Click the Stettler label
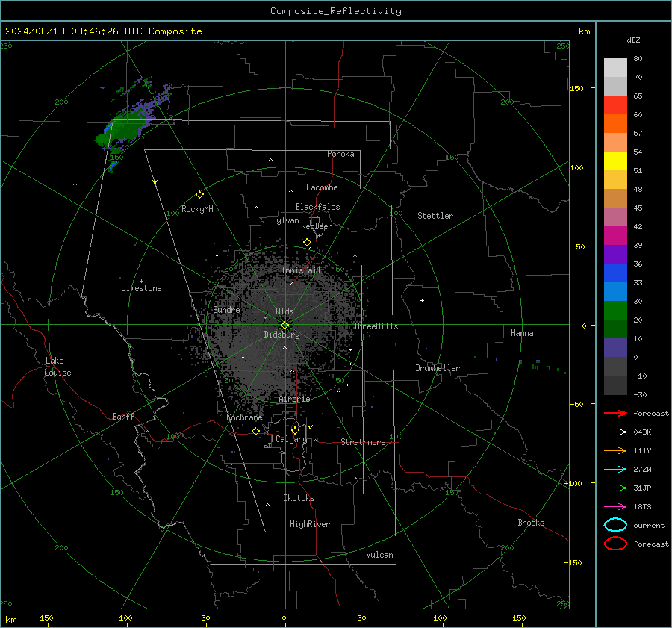This screenshot has width=672, height=628. tap(435, 216)
